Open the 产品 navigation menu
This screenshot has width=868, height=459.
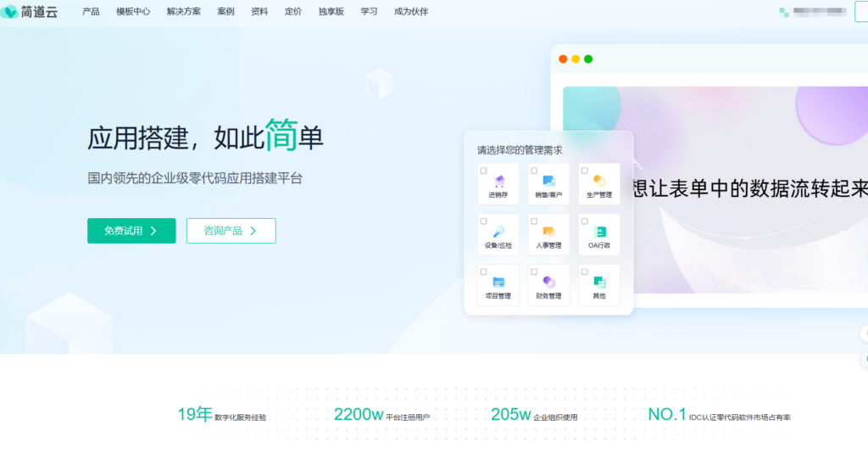click(x=91, y=12)
